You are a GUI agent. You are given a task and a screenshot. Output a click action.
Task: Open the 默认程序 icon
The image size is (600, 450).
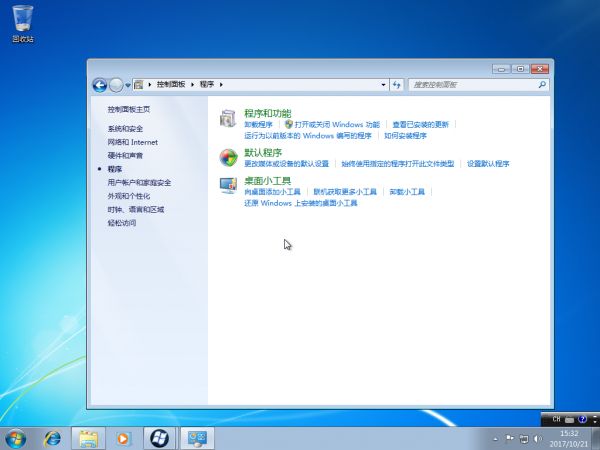click(x=228, y=158)
